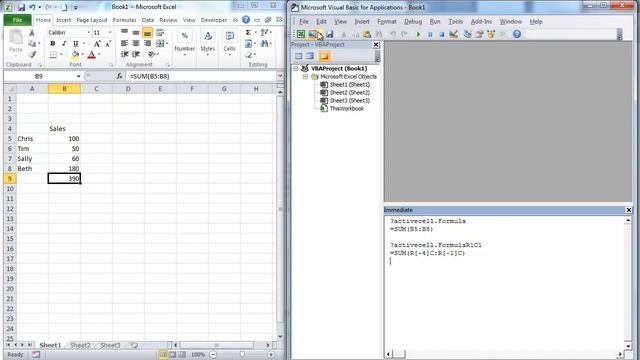Image resolution: width=640 pixels, height=360 pixels.
Task: Click the Fill Color paint bucket swatch
Action: [x=75, y=54]
